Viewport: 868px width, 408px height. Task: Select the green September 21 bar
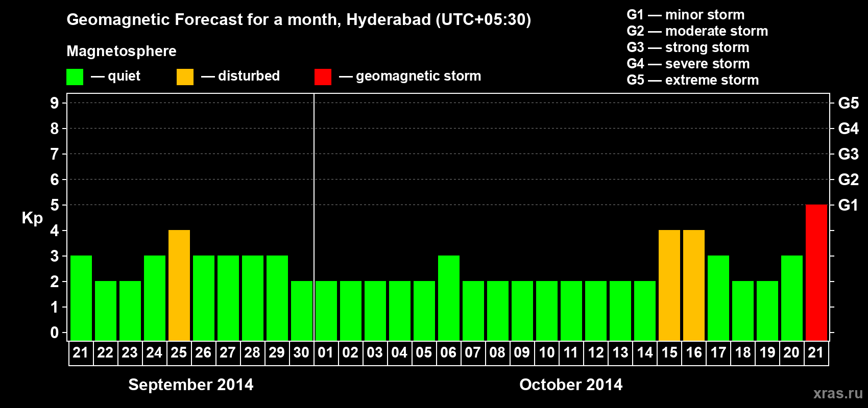pos(81,298)
